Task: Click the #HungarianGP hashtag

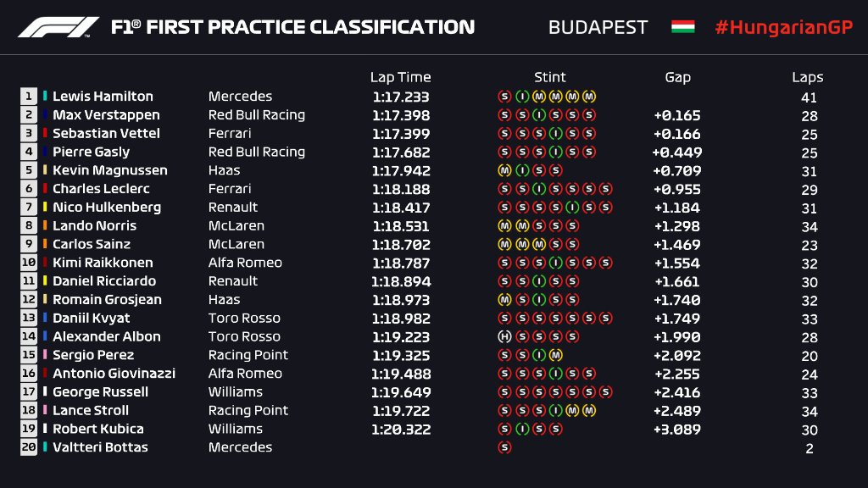Action: 782,27
